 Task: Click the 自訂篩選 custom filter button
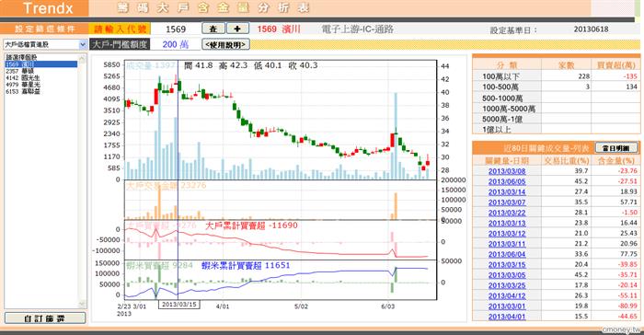[45, 318]
